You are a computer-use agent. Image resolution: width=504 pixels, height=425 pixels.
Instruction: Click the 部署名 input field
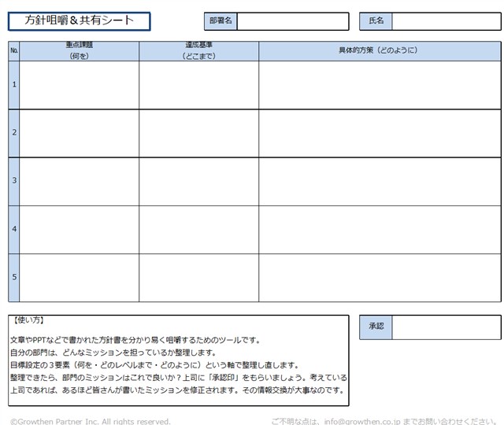click(292, 21)
